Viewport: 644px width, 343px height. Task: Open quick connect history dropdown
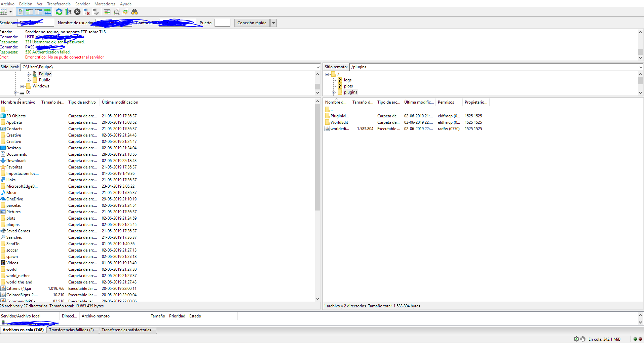[273, 23]
